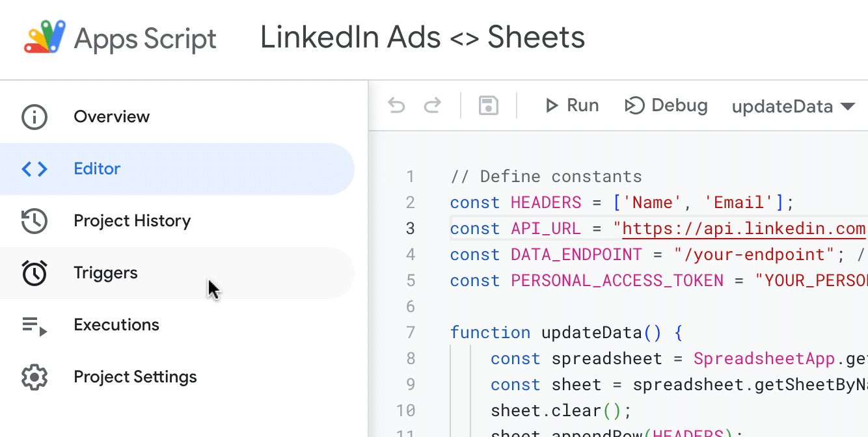Run the selected function
This screenshot has width=868, height=437.
(x=571, y=105)
